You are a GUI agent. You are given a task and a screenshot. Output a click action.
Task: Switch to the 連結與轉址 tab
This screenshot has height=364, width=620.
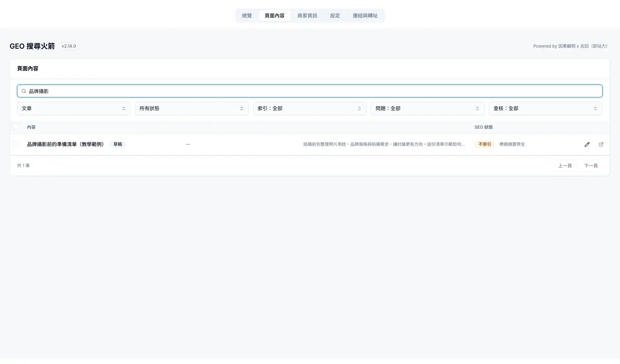(365, 16)
